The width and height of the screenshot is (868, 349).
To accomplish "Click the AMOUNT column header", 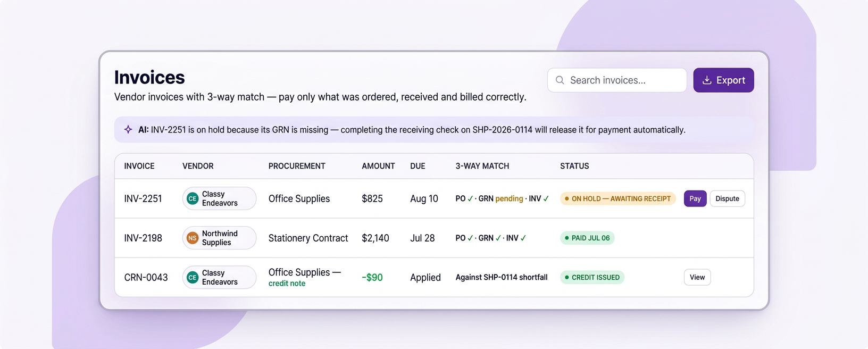I will (378, 166).
